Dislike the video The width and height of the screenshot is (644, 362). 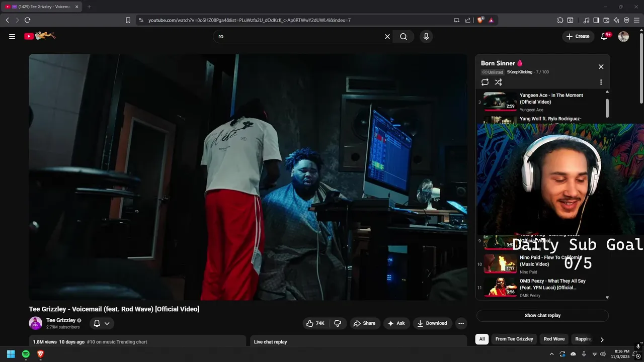pos(338,323)
